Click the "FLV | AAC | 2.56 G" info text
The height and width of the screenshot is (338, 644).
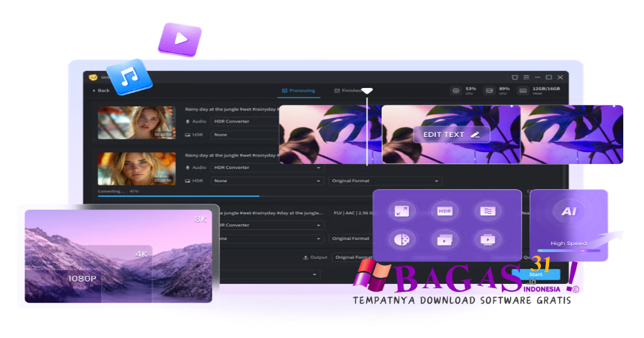[x=353, y=213]
